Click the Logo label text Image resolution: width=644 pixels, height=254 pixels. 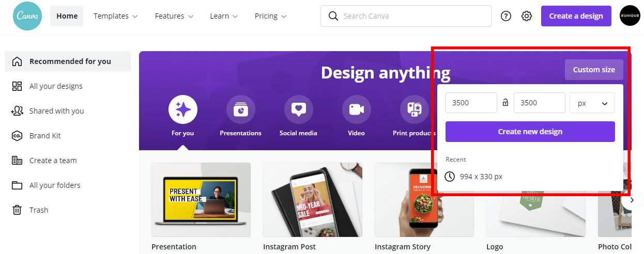click(x=495, y=247)
